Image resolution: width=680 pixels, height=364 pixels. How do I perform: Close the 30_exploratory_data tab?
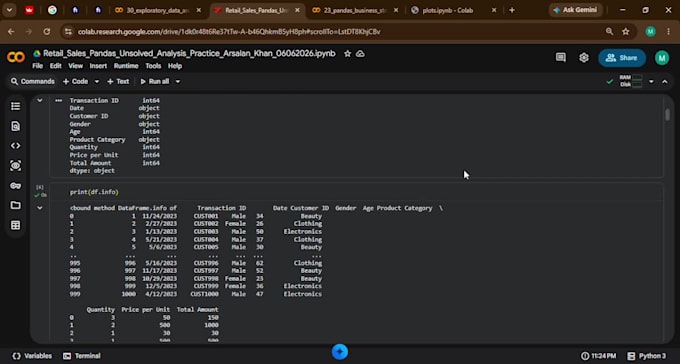click(x=199, y=10)
